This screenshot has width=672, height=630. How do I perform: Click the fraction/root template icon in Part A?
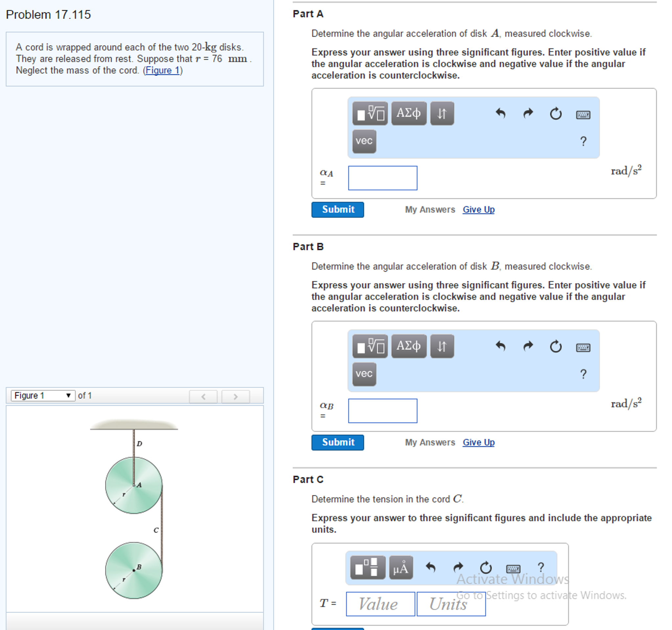click(370, 114)
